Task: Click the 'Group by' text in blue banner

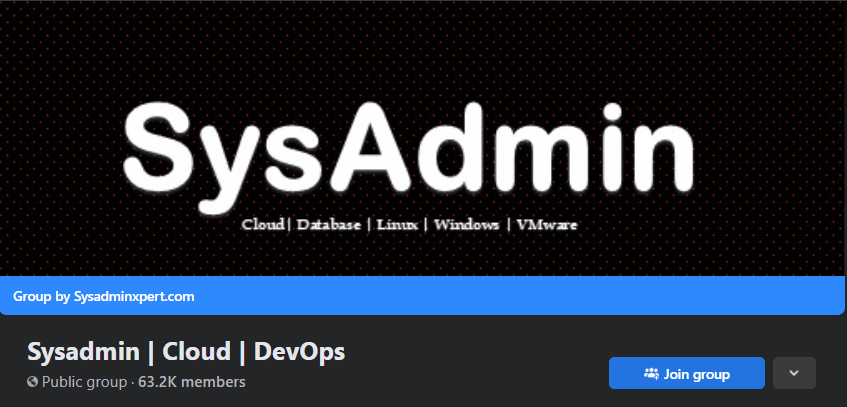Action: (42, 296)
